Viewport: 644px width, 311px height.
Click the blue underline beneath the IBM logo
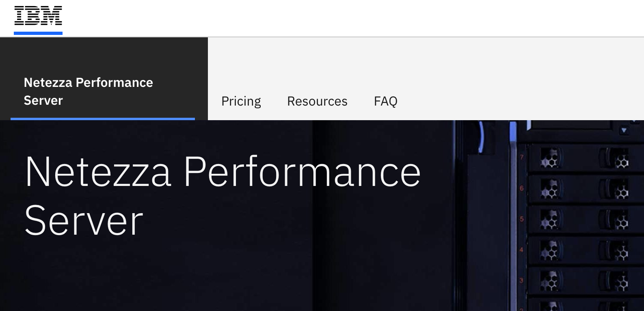(38, 33)
